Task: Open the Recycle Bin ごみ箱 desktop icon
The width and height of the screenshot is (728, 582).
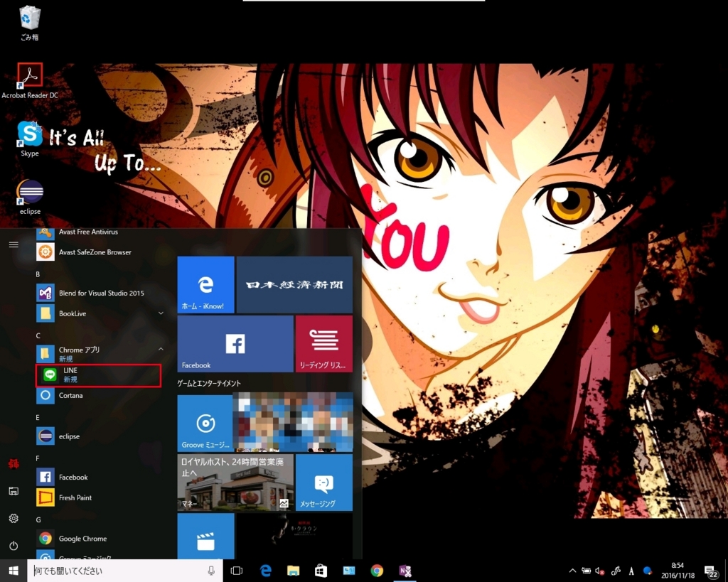Action: [30, 22]
